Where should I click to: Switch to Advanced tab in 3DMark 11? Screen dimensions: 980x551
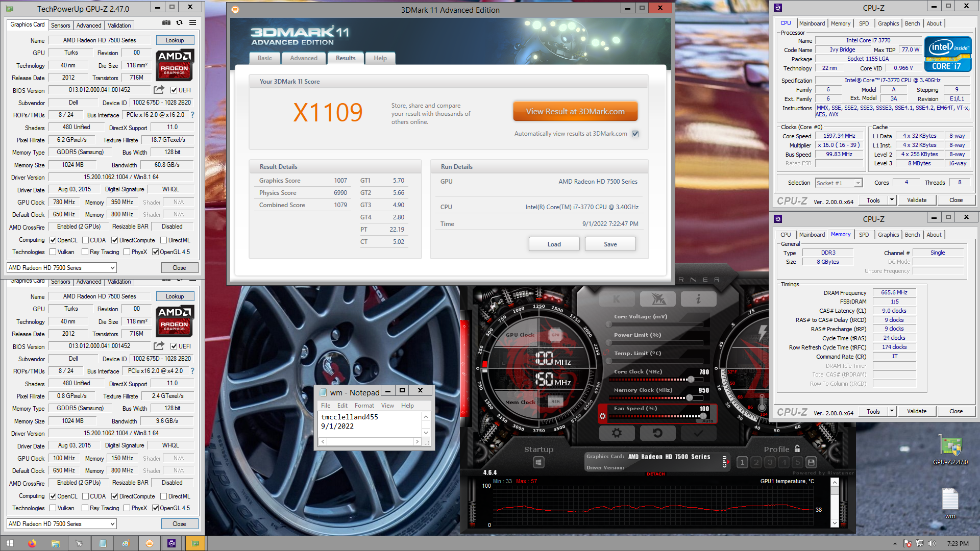(304, 58)
